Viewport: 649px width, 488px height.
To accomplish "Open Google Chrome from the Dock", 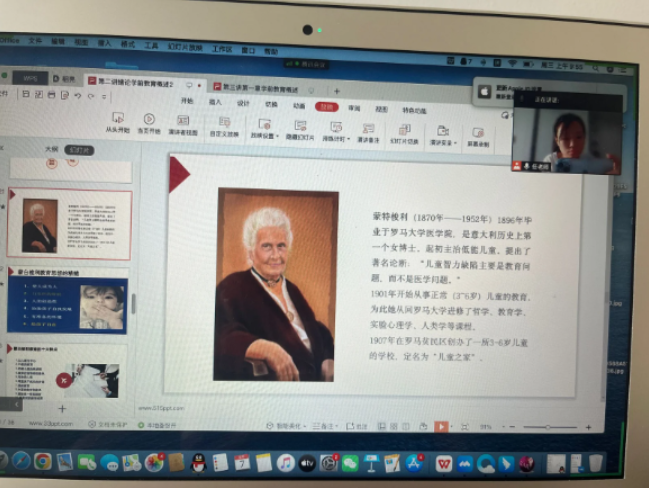I will click(42, 461).
